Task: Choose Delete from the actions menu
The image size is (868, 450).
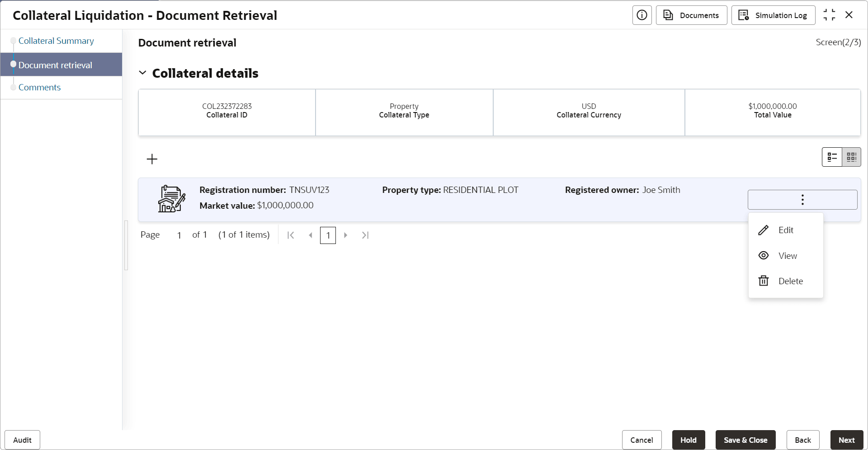Action: point(786,281)
